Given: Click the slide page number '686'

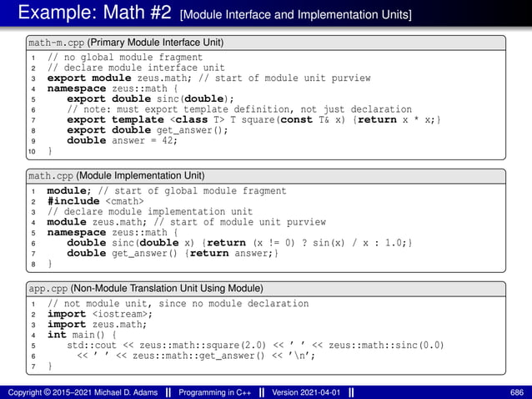Looking at the screenshot, I should point(517,393).
